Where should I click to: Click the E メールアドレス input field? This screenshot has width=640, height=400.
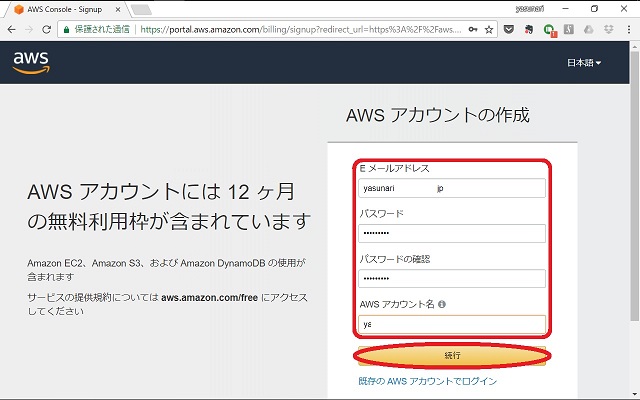452,188
